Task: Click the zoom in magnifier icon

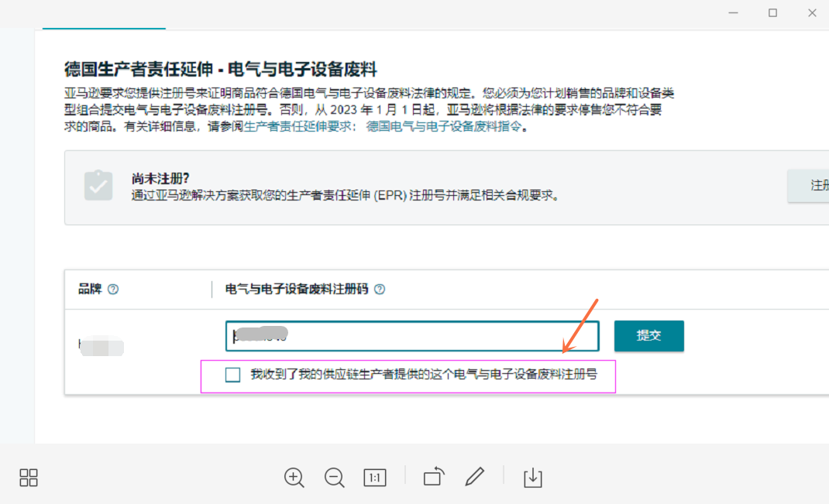Action: 294,478
